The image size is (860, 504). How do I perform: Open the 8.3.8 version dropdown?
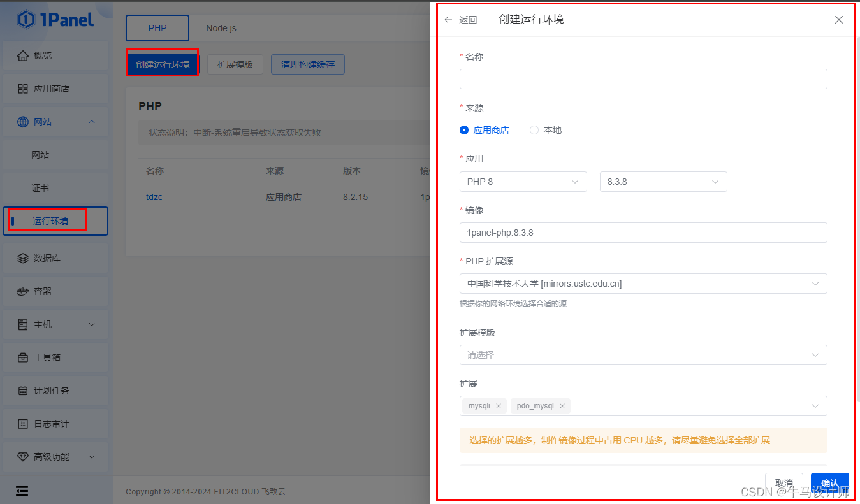point(663,182)
